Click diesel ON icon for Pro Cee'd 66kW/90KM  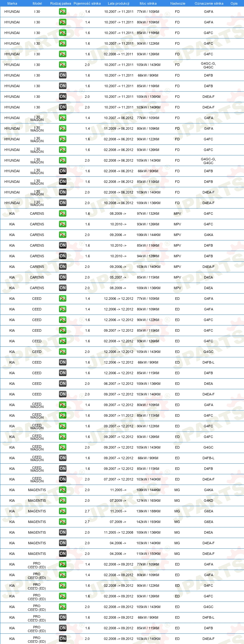(62, 617)
